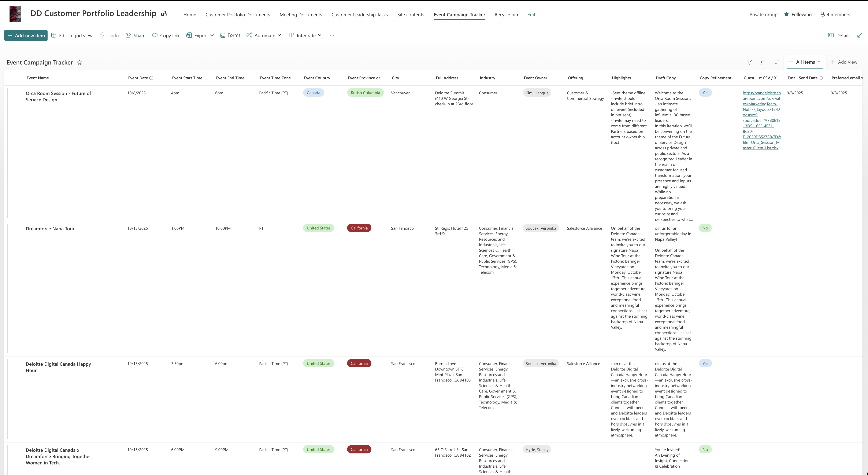
Task: Click Edit link in site navigation
Action: click(531, 15)
